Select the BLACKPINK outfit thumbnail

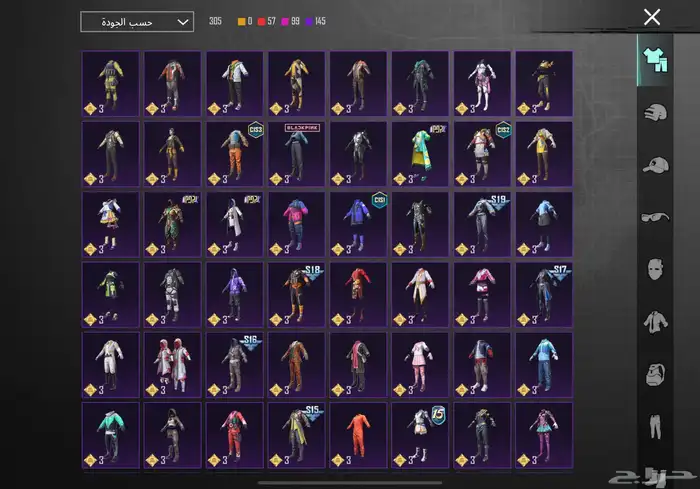pyautogui.click(x=297, y=150)
